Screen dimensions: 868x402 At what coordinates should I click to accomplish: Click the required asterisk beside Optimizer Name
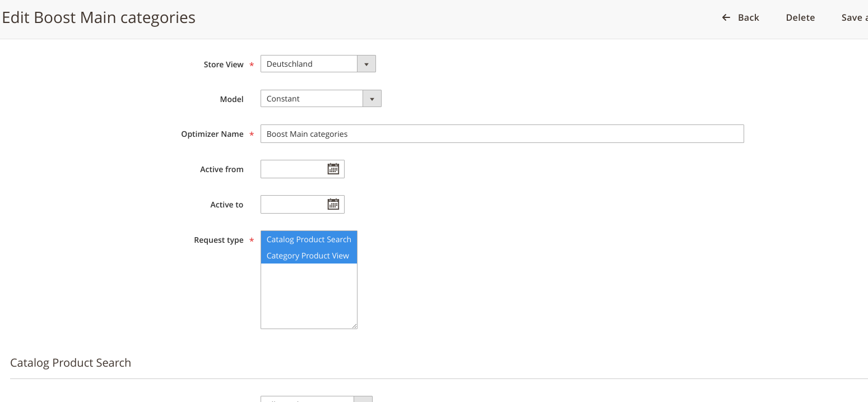251,134
